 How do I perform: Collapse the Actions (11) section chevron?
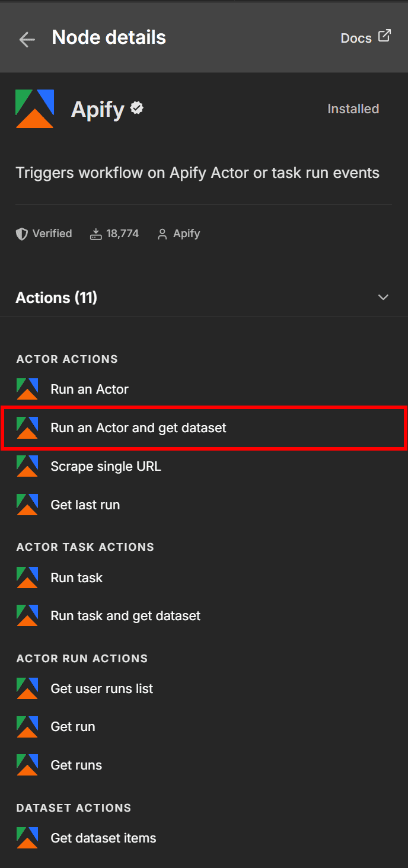pyautogui.click(x=383, y=298)
